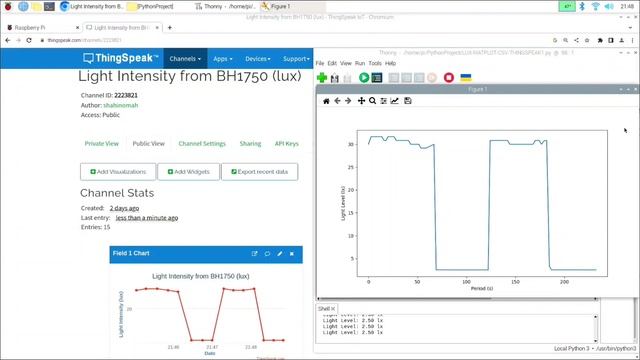Viewport: 640px width, 360px height.
Task: Open Chromium tab search dropdown arrow
Action: coord(631,27)
